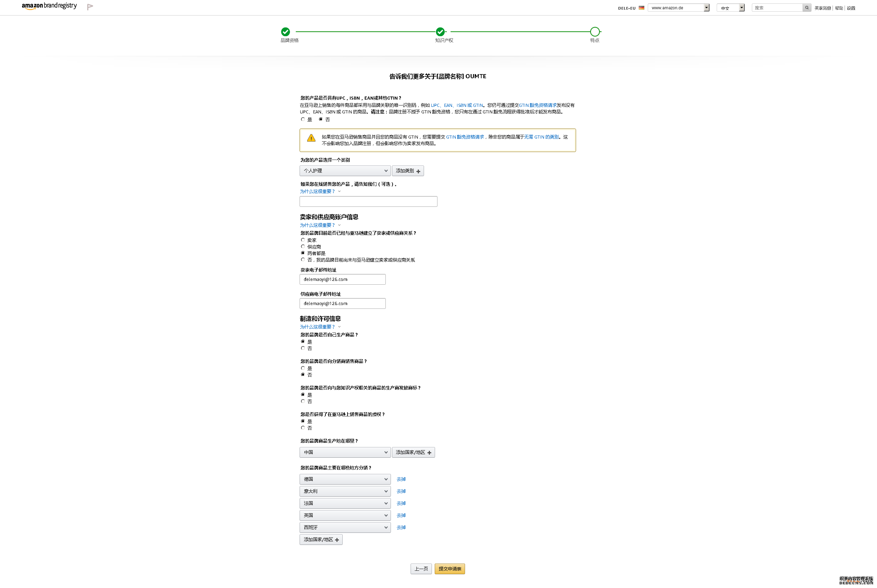The image size is (877, 588).
Task: Select 否 for authorization to sell on Amazon
Action: click(x=303, y=428)
